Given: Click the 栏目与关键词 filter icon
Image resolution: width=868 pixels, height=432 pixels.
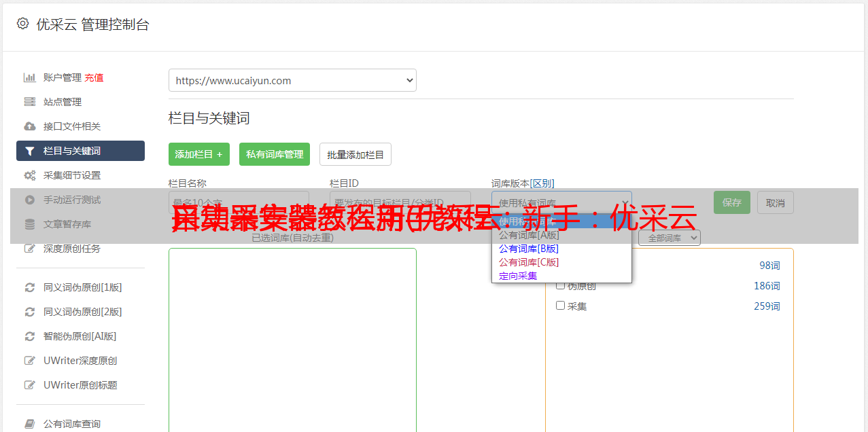Looking at the screenshot, I should click(x=29, y=151).
